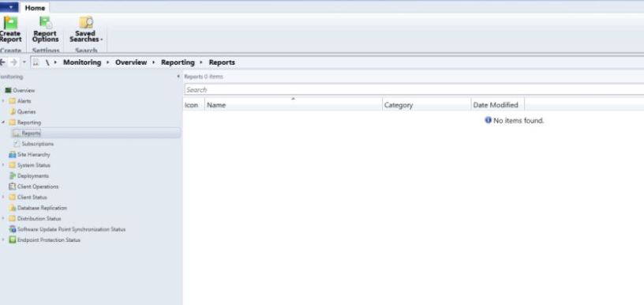This screenshot has height=305, width=644.
Task: Click the Reports breadcrumb
Action: pyautogui.click(x=223, y=62)
